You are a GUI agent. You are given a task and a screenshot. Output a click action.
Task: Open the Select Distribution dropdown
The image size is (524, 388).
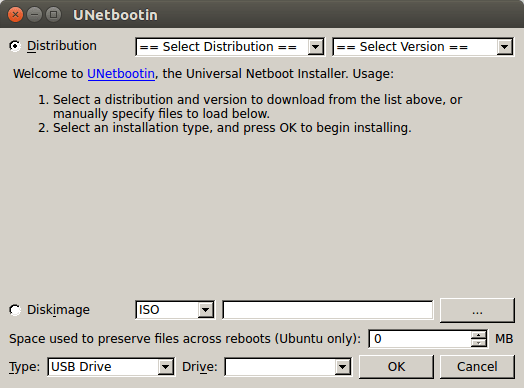tap(230, 47)
